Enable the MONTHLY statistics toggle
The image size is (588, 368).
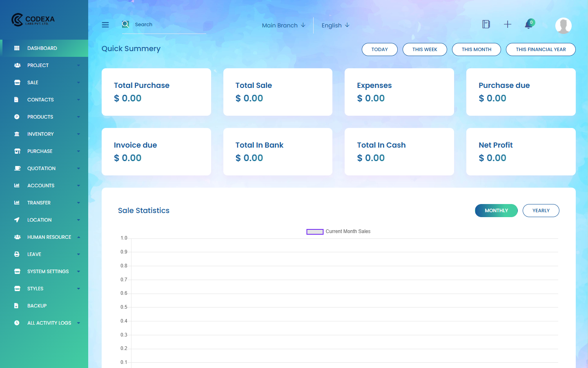(496, 210)
